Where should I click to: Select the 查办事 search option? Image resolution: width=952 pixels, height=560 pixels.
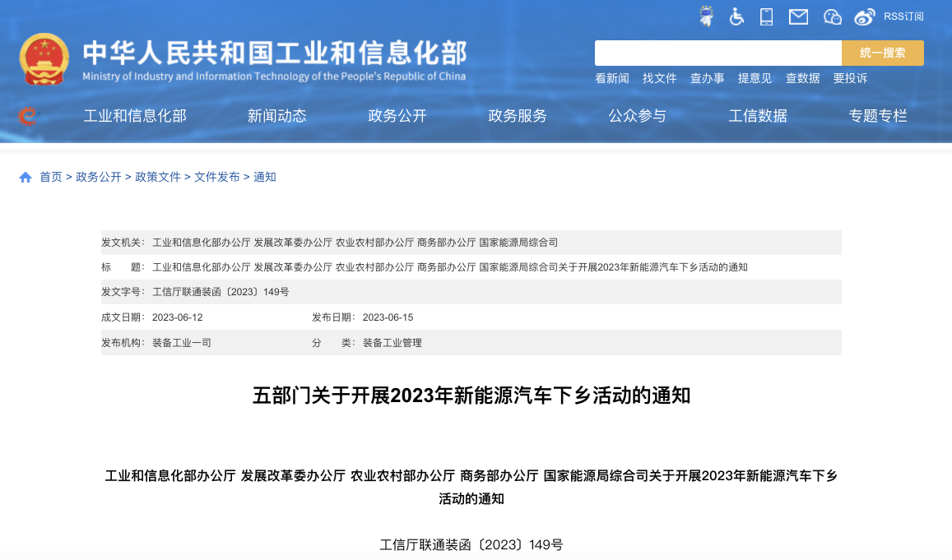708,78
